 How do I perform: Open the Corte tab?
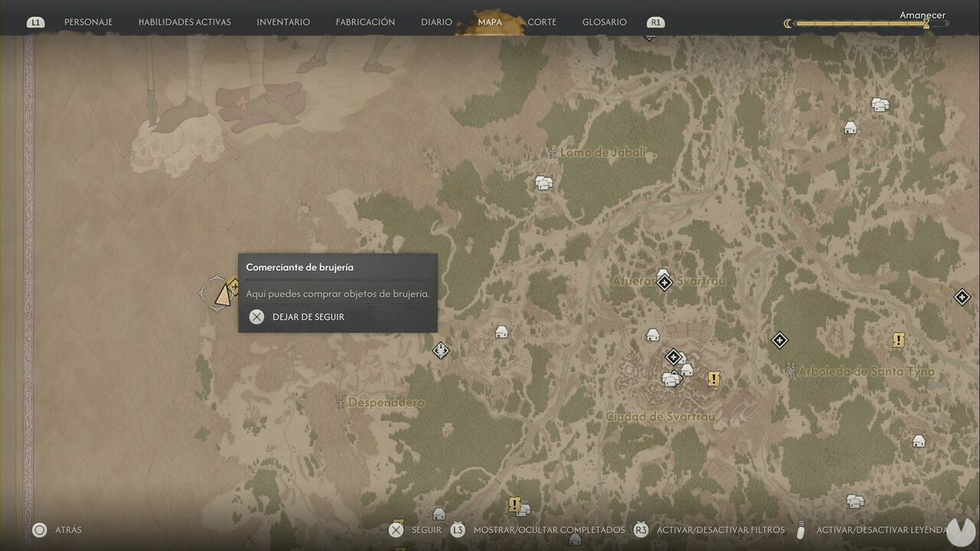pyautogui.click(x=542, y=22)
